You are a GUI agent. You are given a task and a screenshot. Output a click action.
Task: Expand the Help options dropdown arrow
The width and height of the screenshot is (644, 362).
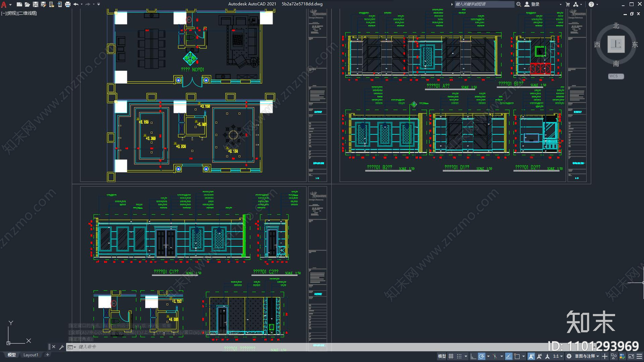click(597, 4)
